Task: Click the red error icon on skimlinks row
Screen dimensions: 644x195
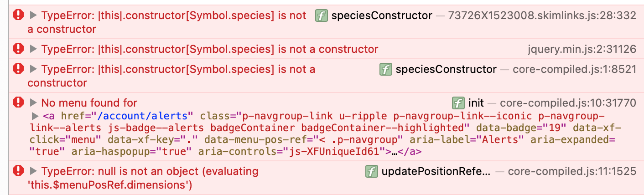Action: point(18,15)
